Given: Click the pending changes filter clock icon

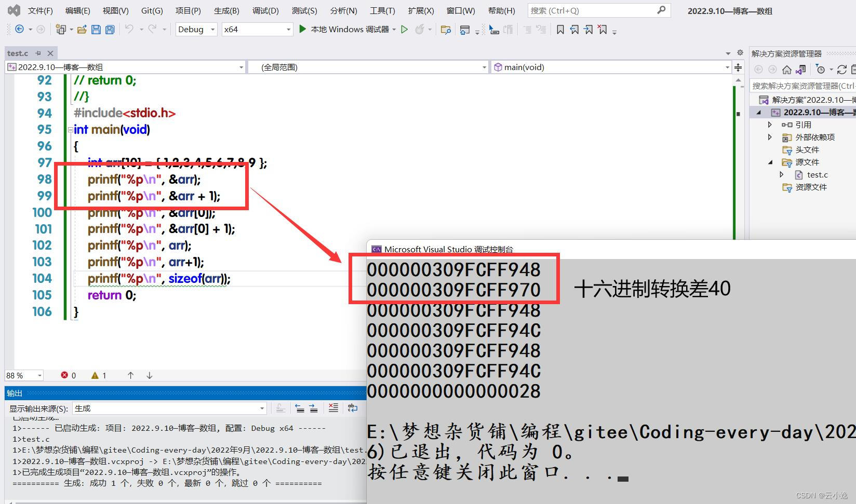Looking at the screenshot, I should 821,70.
